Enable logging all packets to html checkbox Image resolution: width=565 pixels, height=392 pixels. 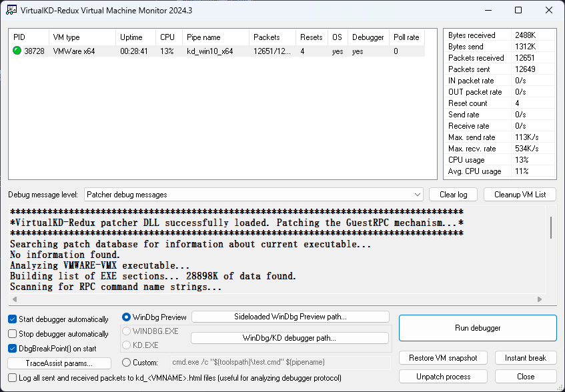pos(13,378)
